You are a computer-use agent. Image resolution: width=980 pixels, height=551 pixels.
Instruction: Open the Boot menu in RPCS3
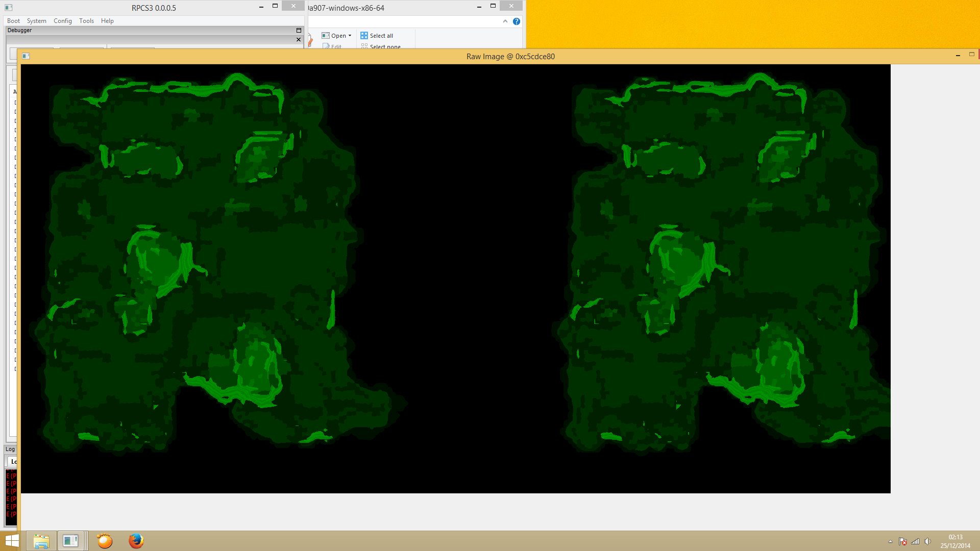point(13,21)
